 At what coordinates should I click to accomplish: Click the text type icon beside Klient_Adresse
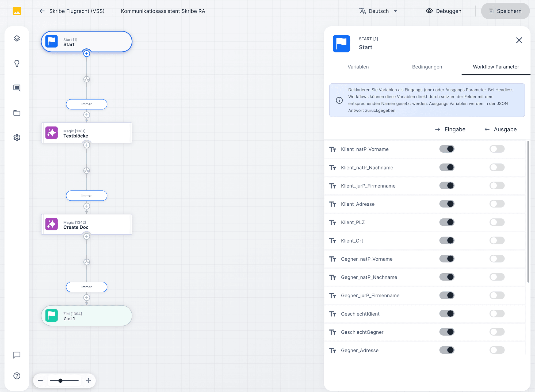click(333, 204)
